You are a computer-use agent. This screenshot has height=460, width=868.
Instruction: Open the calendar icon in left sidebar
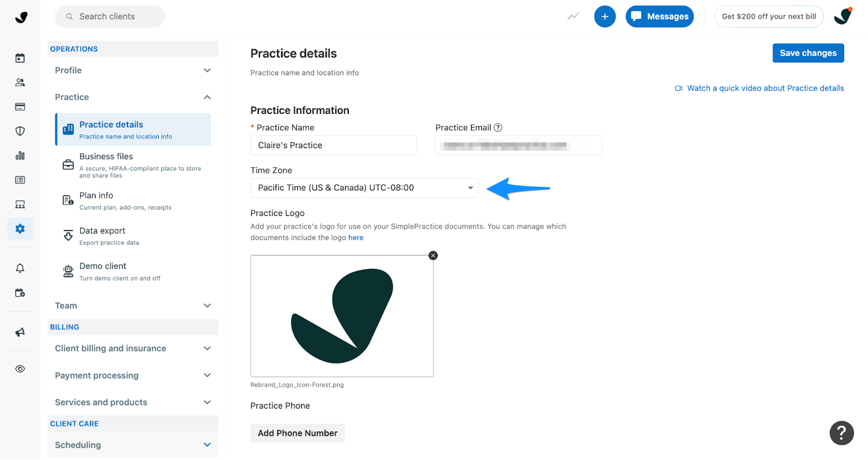tap(20, 58)
